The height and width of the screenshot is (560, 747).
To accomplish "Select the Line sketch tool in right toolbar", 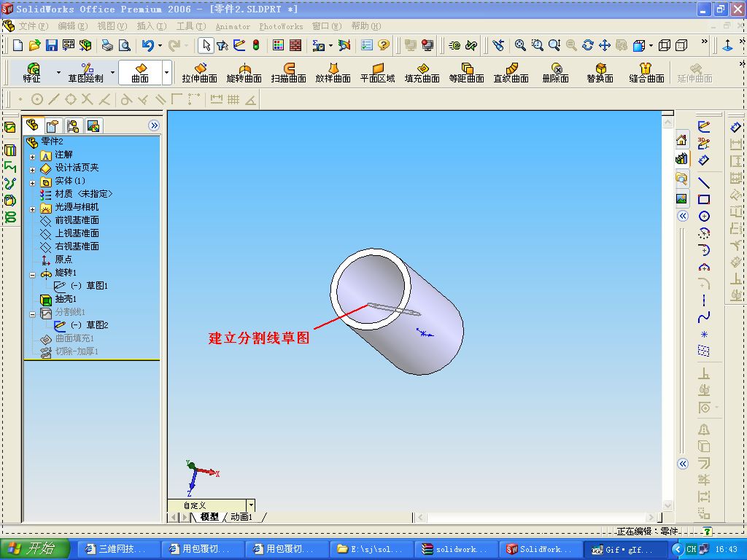I will click(x=704, y=183).
